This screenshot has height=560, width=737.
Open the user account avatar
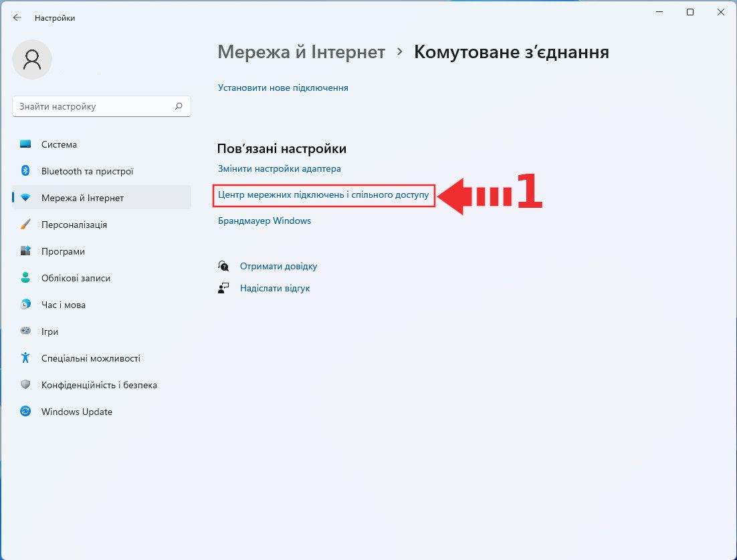click(x=32, y=59)
